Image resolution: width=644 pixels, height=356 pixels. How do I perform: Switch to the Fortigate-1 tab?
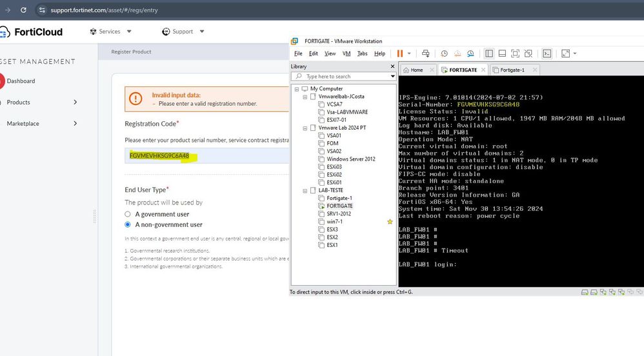point(511,70)
